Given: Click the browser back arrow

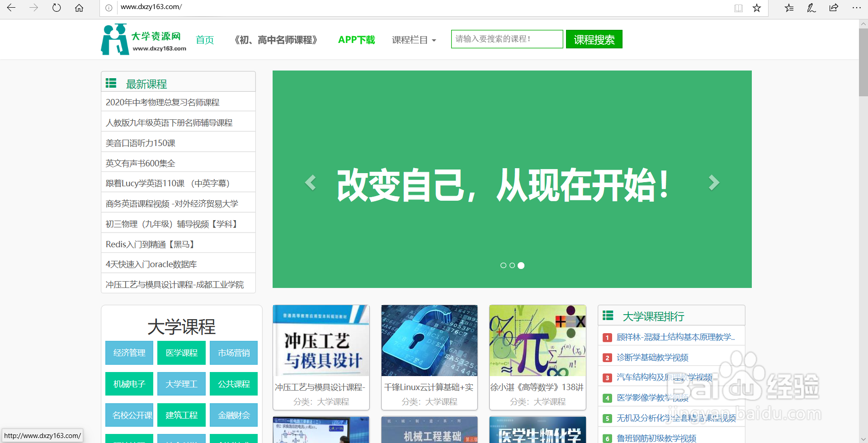Looking at the screenshot, I should coord(11,8).
